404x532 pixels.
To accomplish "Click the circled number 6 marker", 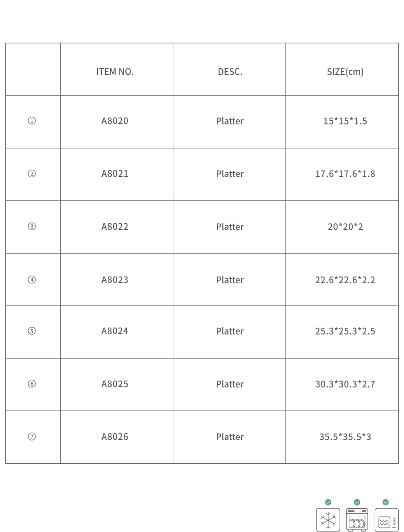I will [x=32, y=384].
